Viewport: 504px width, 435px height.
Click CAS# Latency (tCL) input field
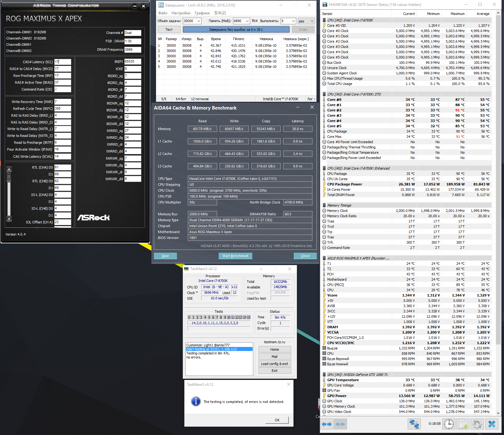click(x=63, y=62)
